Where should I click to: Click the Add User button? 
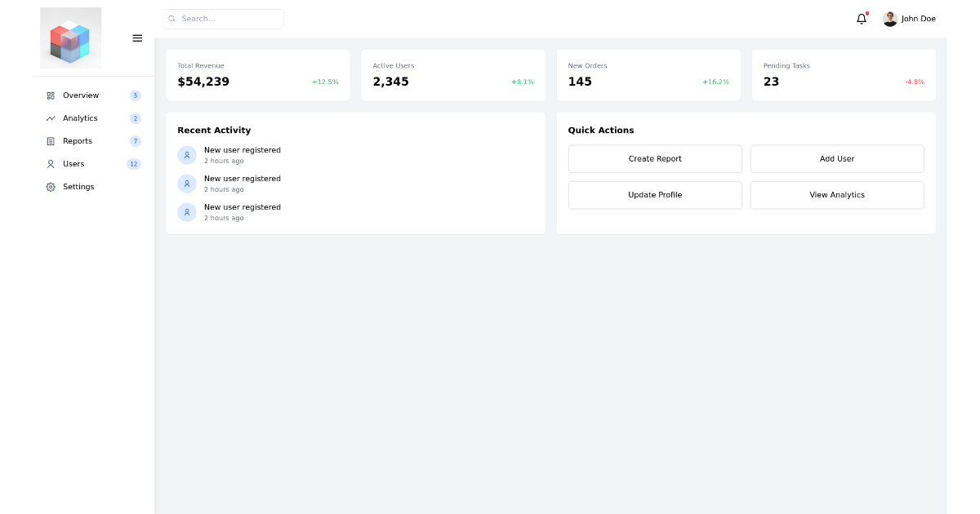(837, 158)
